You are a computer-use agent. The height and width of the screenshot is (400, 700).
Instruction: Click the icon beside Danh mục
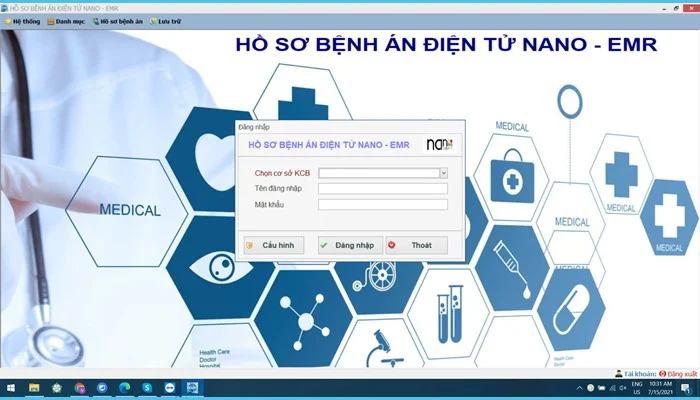pos(51,21)
